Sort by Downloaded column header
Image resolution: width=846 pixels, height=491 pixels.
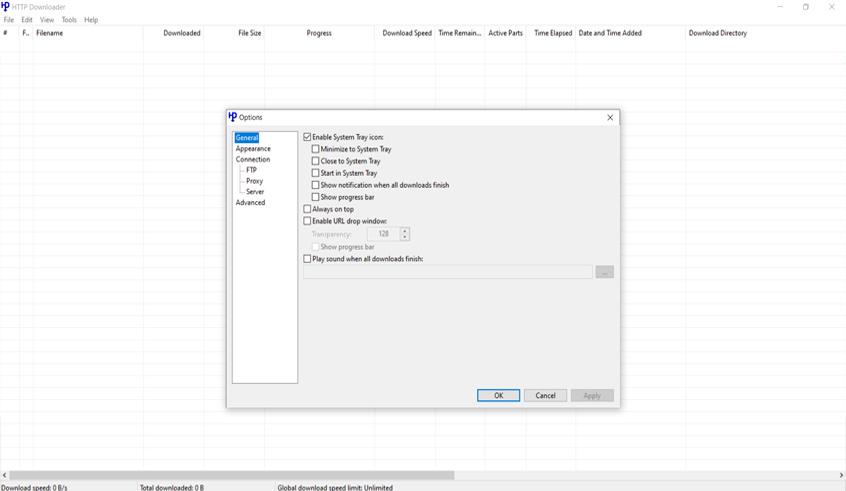pos(174,33)
